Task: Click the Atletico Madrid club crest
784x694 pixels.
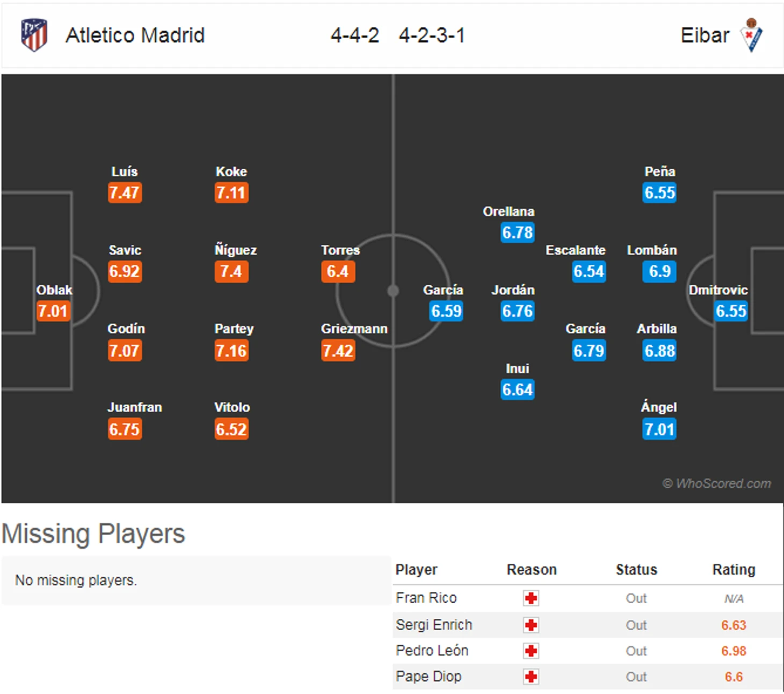Action: point(34,35)
